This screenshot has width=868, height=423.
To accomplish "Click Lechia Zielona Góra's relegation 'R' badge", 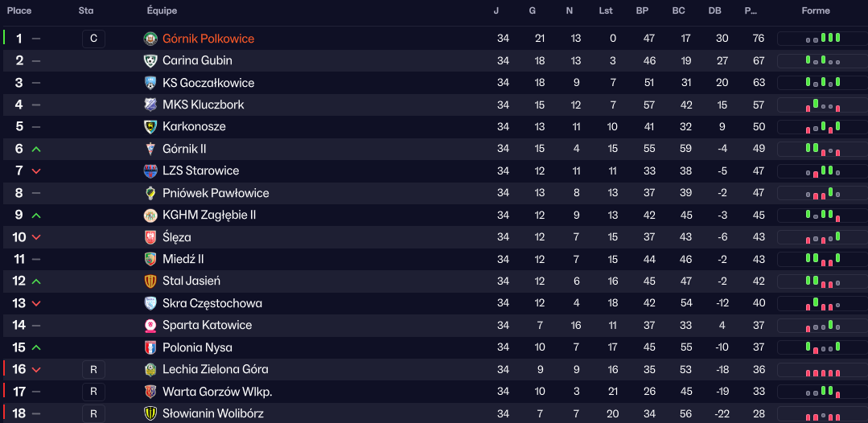I will (93, 369).
